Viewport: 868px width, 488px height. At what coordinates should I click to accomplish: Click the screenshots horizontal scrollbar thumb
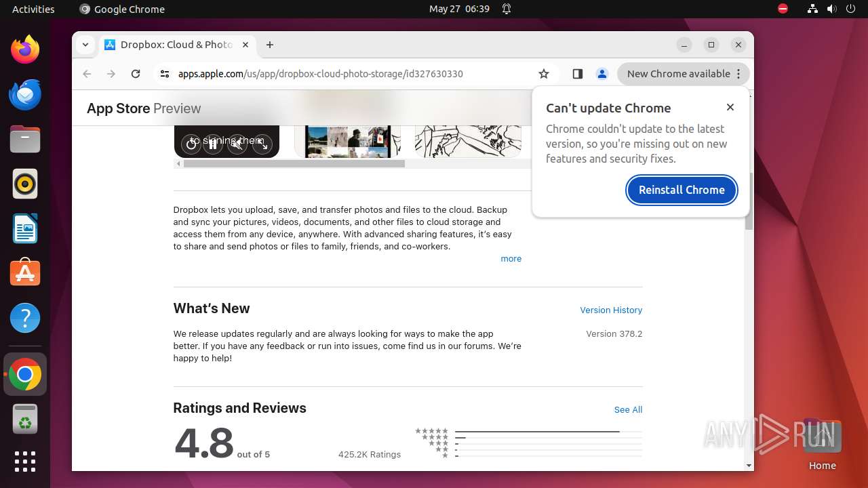point(294,163)
